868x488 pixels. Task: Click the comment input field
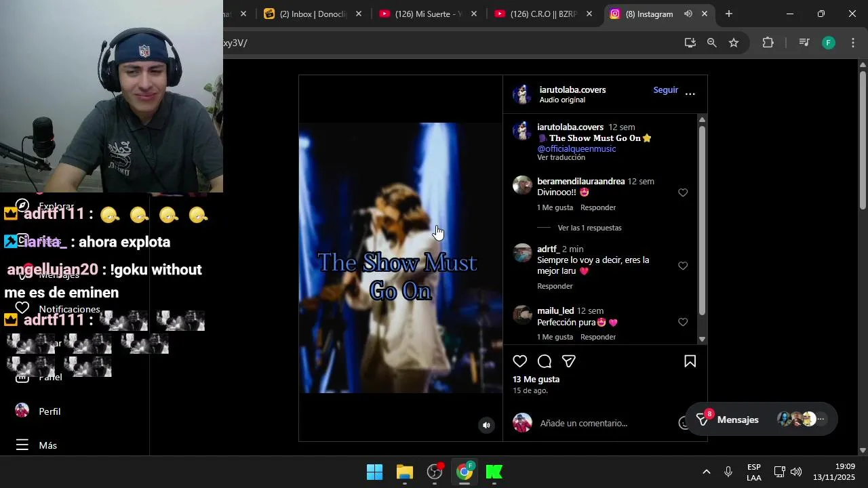pos(607,423)
